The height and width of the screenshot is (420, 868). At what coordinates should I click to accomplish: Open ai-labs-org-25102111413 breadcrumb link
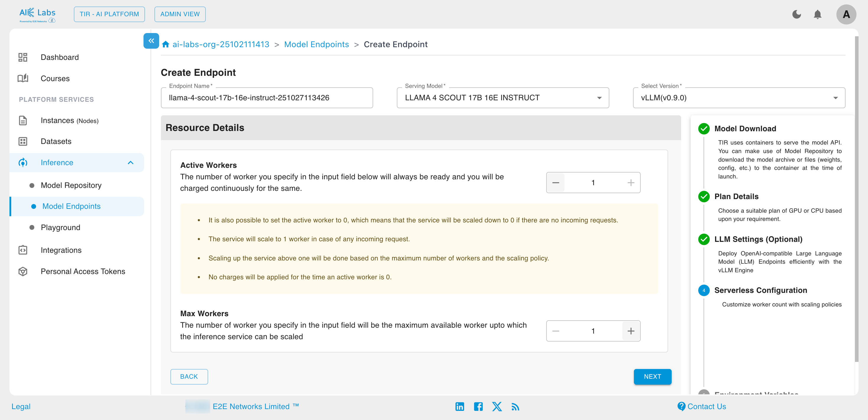pos(221,45)
